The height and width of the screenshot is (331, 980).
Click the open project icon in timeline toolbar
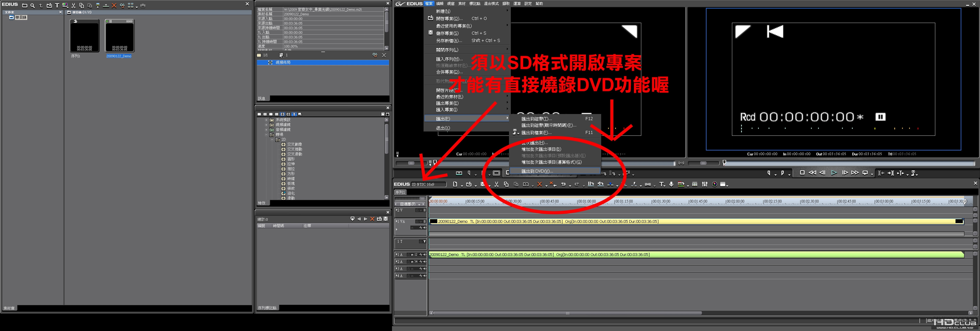pyautogui.click(x=469, y=185)
